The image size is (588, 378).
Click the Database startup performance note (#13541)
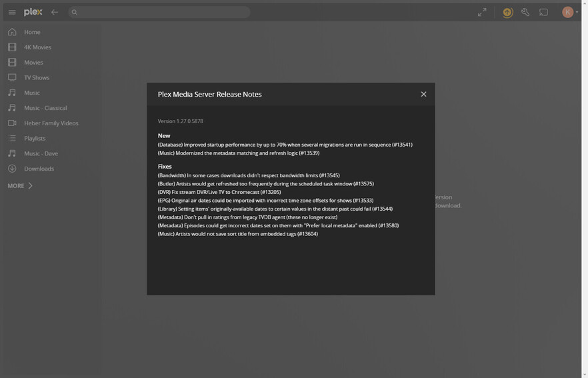click(x=285, y=145)
